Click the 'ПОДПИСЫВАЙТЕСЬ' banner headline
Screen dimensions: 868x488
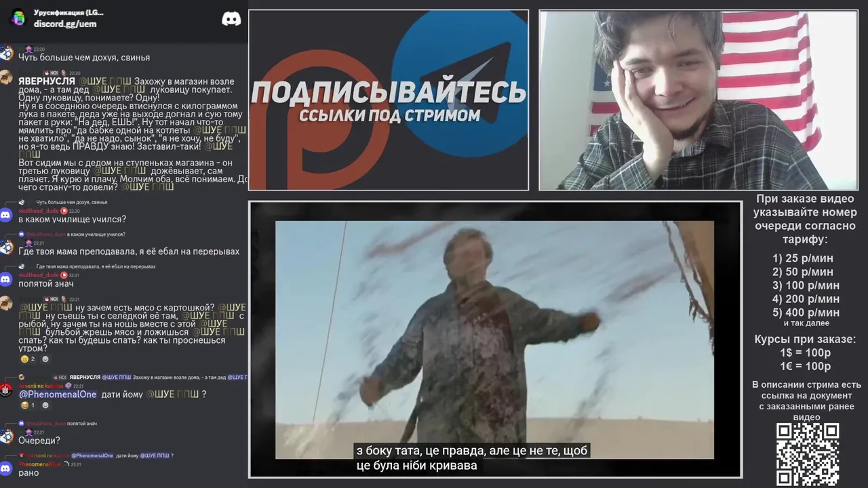click(x=389, y=93)
